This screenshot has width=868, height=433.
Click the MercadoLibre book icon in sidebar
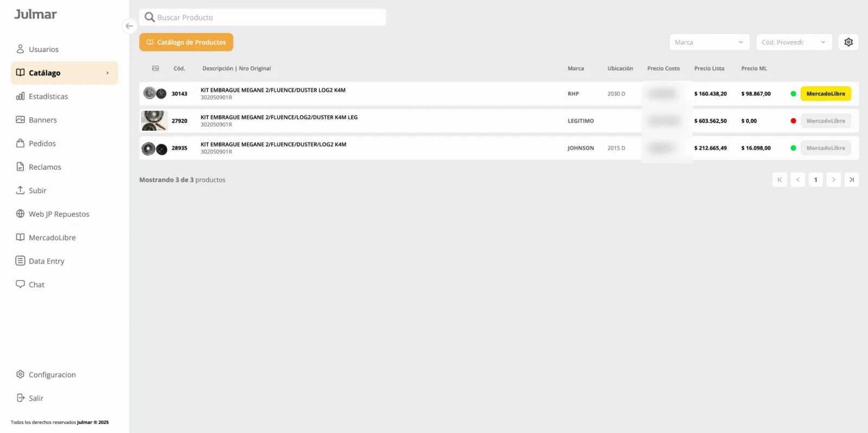(20, 237)
